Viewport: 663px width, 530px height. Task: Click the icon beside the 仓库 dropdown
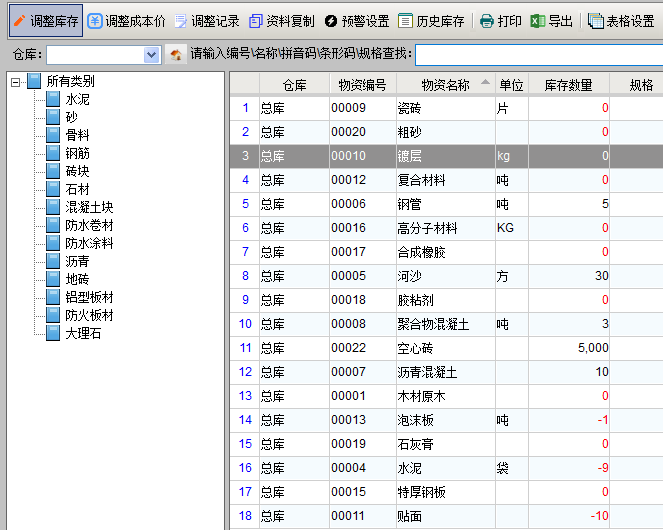coord(175,54)
